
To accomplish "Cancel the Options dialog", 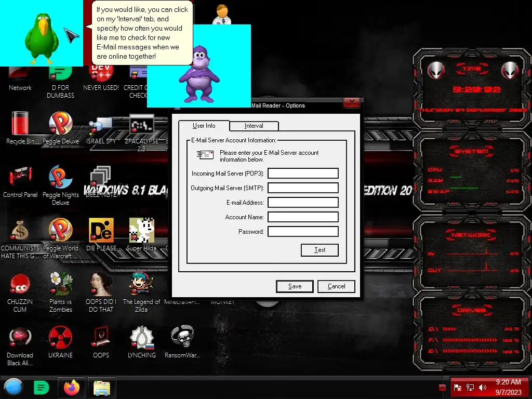I will click(x=336, y=286).
